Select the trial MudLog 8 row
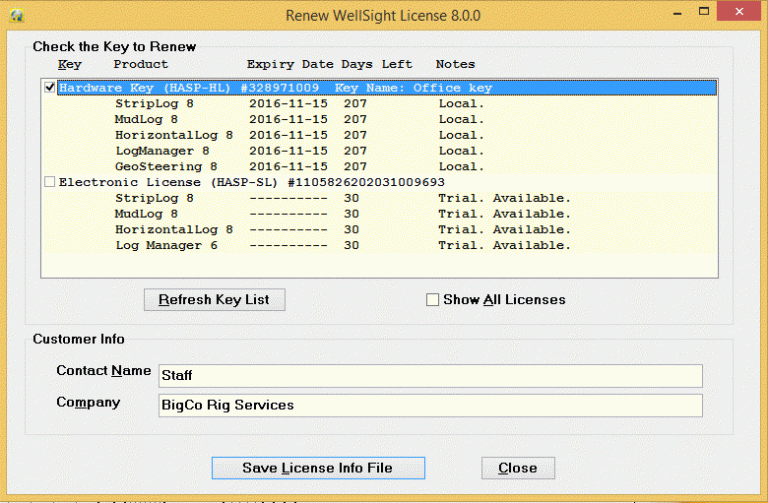The image size is (768, 503). (x=300, y=214)
